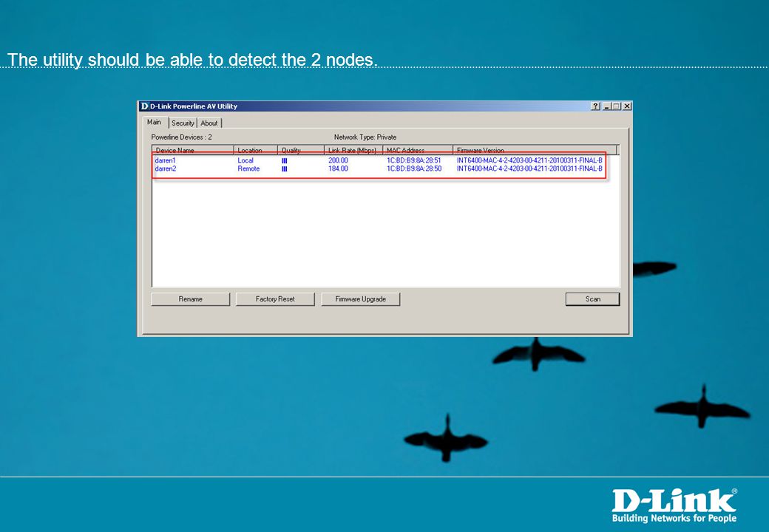
Task: Click the D-Link title bar icon
Action: point(144,106)
